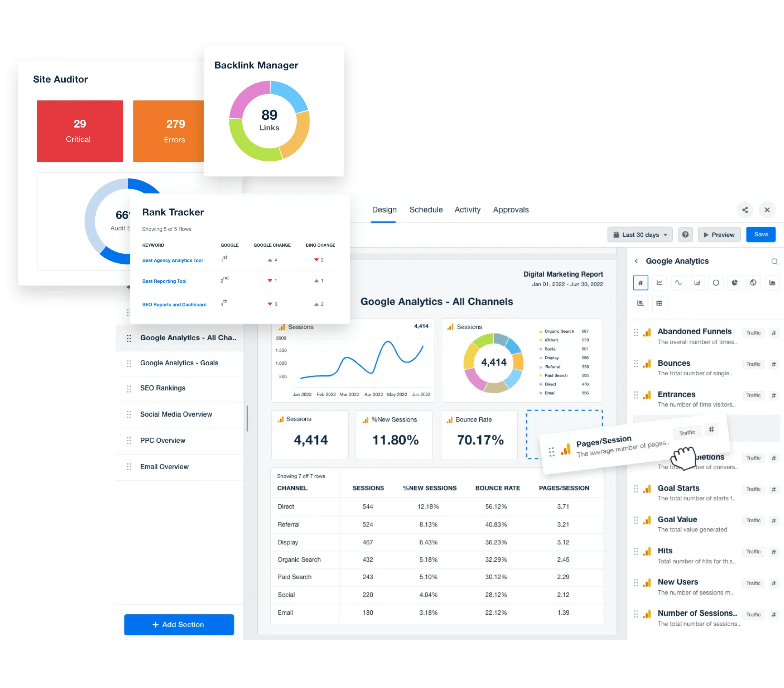Viewport: 784px width, 688px height.
Task: Open the Social Media Overview section
Action: [x=180, y=415]
